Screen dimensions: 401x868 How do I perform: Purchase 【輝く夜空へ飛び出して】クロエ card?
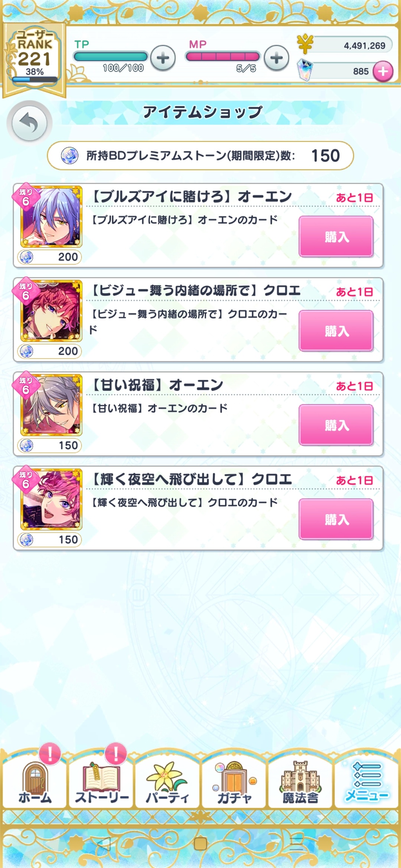[x=336, y=519]
